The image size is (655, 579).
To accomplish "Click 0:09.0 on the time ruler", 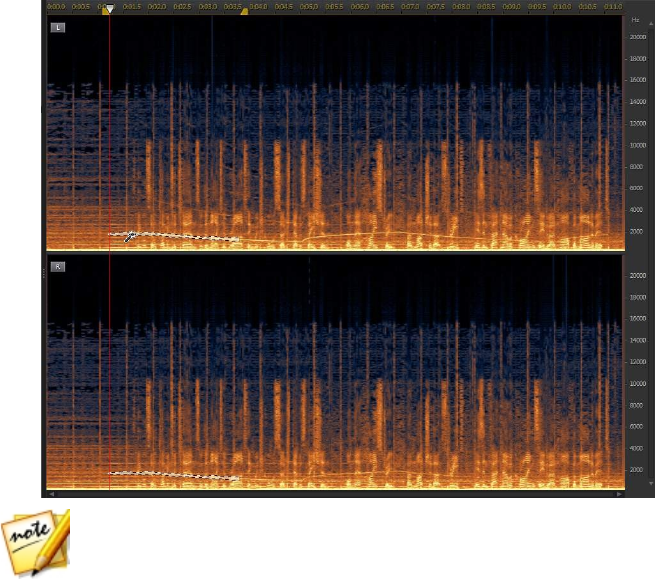I will tap(511, 7).
